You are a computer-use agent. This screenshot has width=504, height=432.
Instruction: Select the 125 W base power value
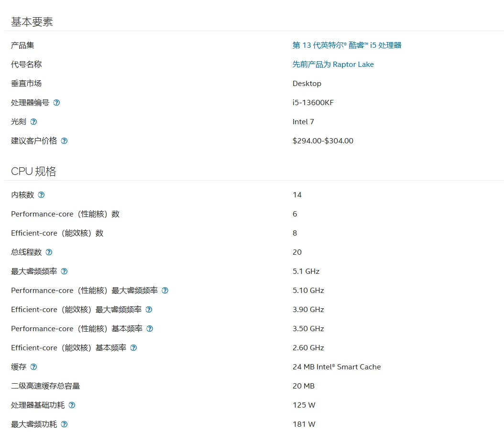(x=304, y=405)
